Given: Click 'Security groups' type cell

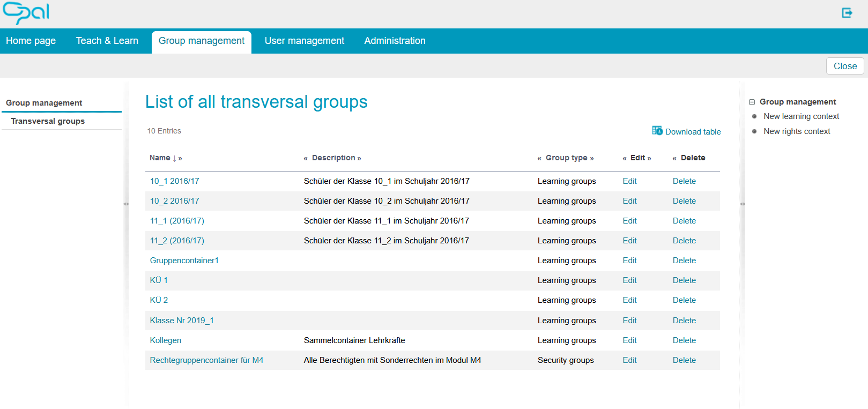Looking at the screenshot, I should coord(566,360).
